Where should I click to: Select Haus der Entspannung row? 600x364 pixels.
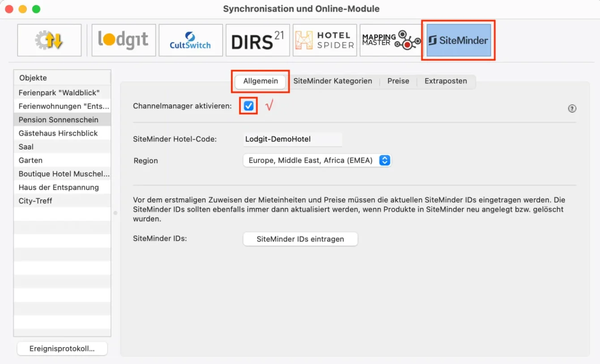(x=62, y=187)
